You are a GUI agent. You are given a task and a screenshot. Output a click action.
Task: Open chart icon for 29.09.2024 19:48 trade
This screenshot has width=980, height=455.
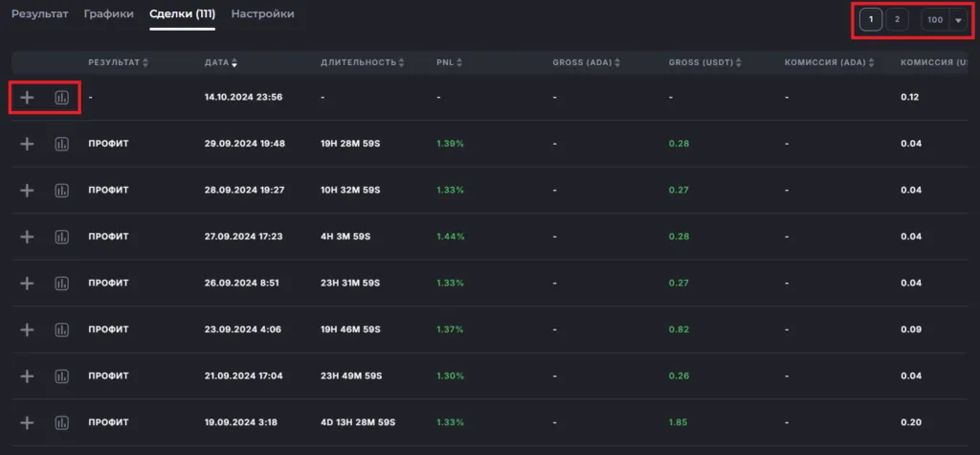tap(62, 144)
